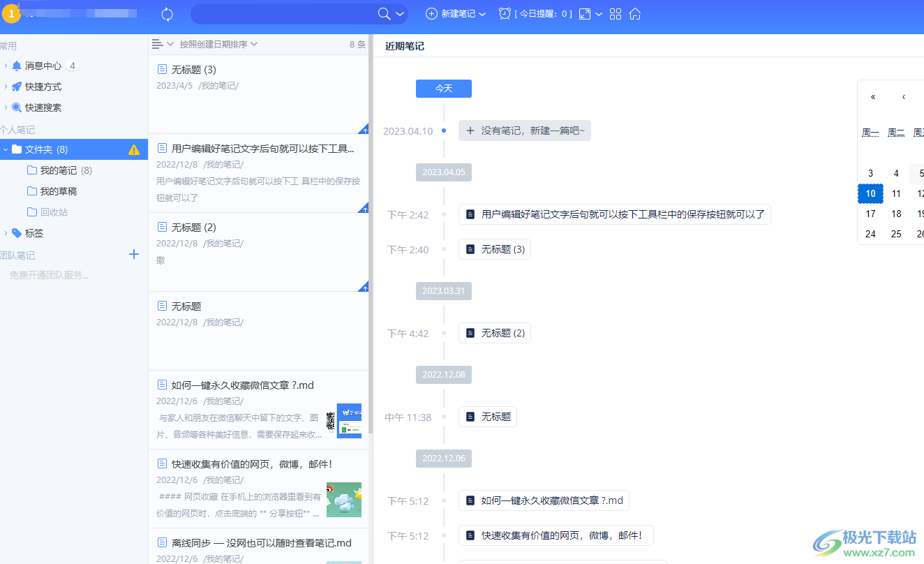Click the note list vertical scrollbar

point(371,234)
